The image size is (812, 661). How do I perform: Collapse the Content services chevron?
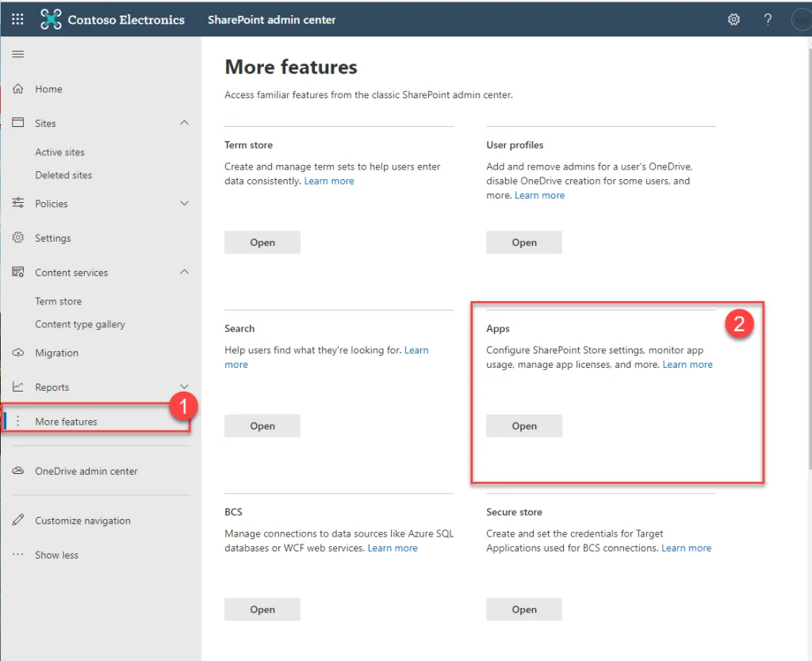coord(184,272)
